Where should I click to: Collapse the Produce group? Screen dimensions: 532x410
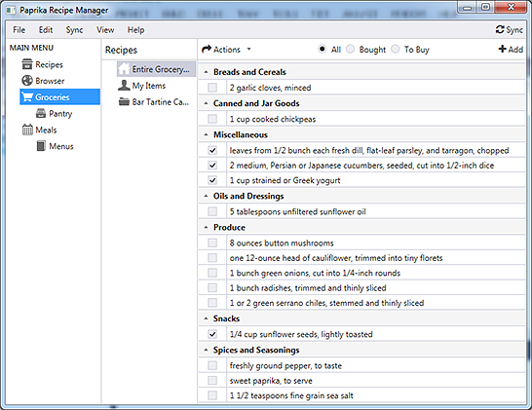206,227
